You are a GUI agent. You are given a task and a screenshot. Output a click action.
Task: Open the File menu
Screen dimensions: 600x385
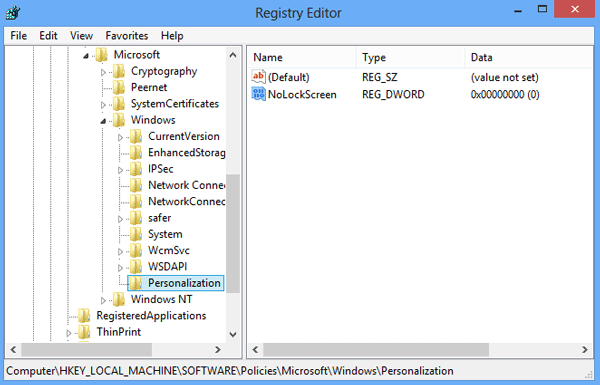(18, 36)
